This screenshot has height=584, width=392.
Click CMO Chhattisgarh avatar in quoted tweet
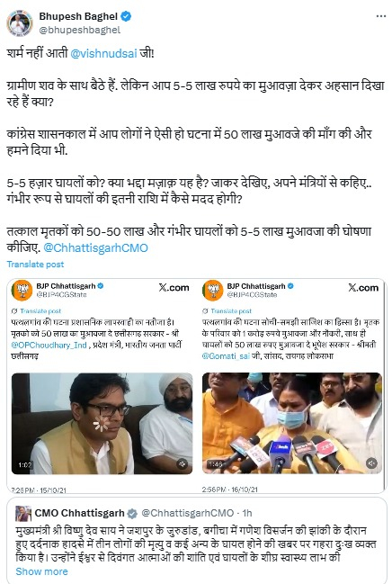pyautogui.click(x=23, y=514)
